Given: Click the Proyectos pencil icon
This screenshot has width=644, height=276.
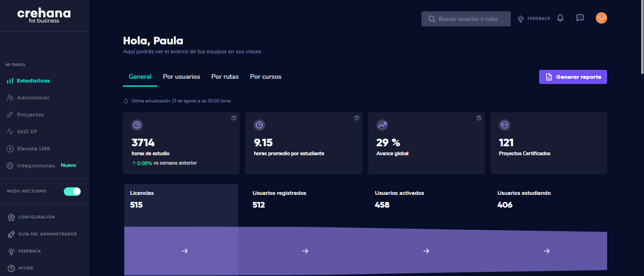Looking at the screenshot, I should 10,114.
